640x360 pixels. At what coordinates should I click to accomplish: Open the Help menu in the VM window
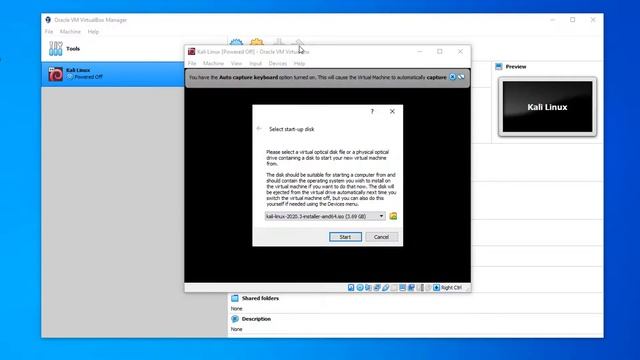point(299,63)
